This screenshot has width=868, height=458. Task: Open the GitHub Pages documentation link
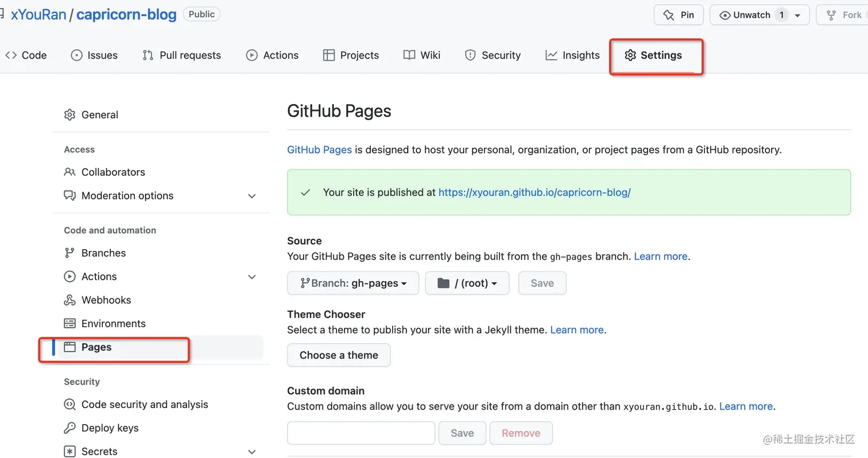pos(320,150)
